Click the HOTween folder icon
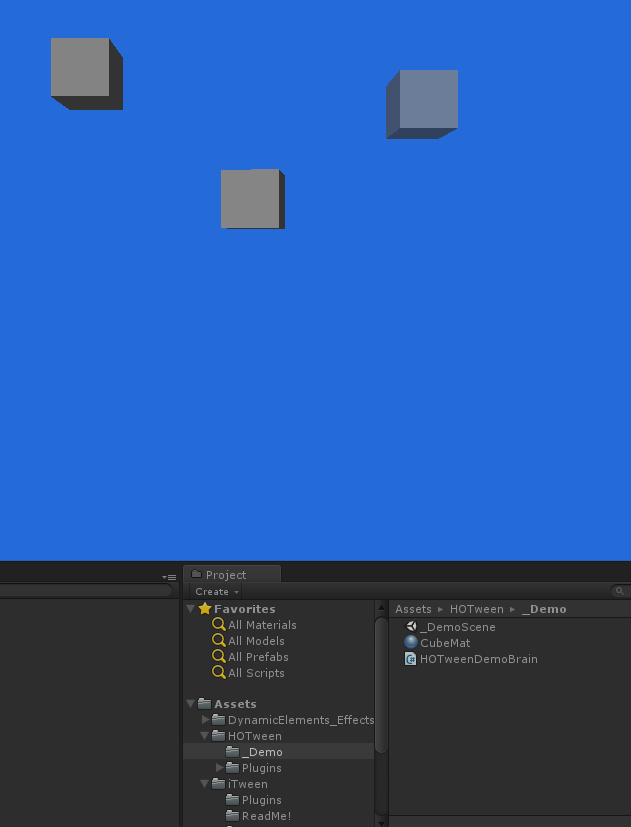Screen dimensions: 631x827 click(218, 735)
